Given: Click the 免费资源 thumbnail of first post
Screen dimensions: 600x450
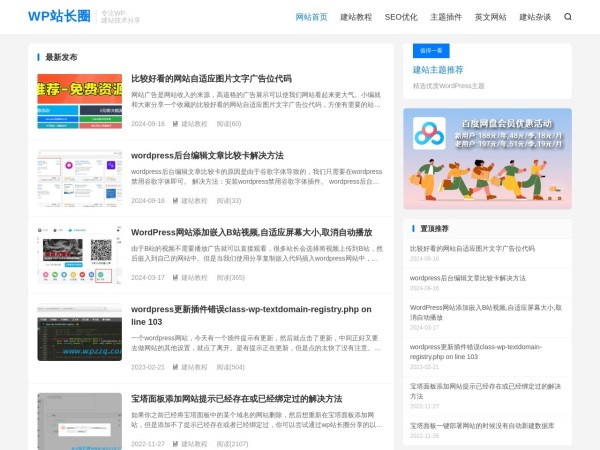Looking at the screenshot, I should 79,100.
